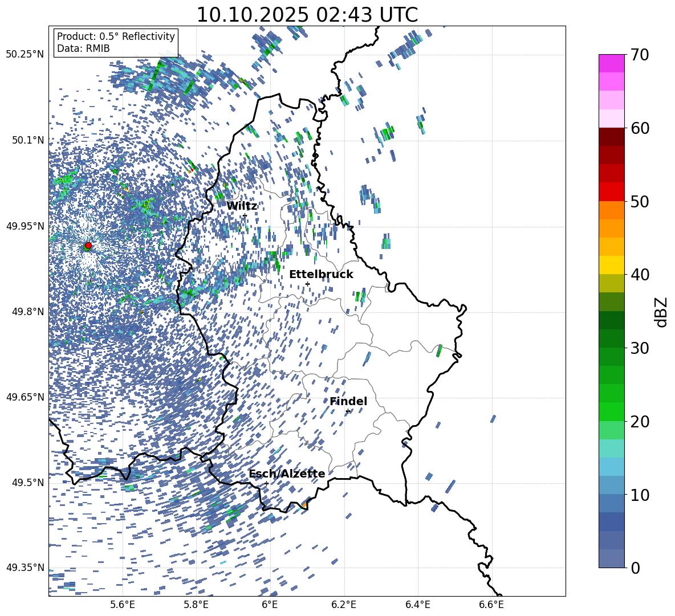Click the 49.35°N latitude label
675x616 pixels.
(25, 568)
